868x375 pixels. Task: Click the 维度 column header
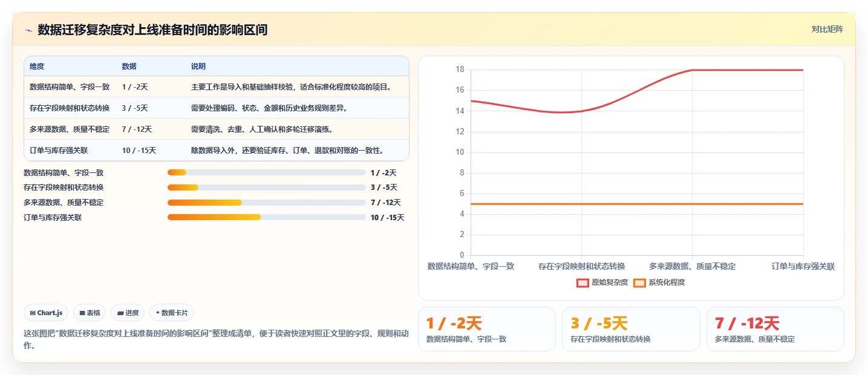[x=37, y=67]
